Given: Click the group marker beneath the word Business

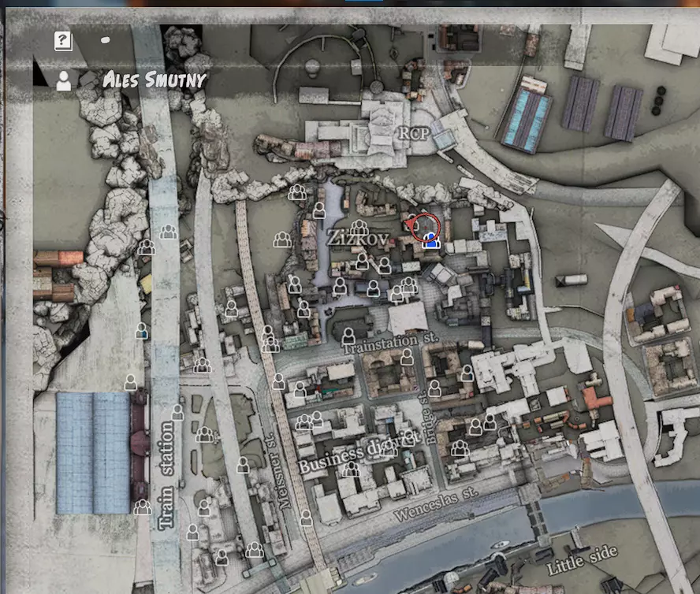Looking at the screenshot, I should [351, 469].
